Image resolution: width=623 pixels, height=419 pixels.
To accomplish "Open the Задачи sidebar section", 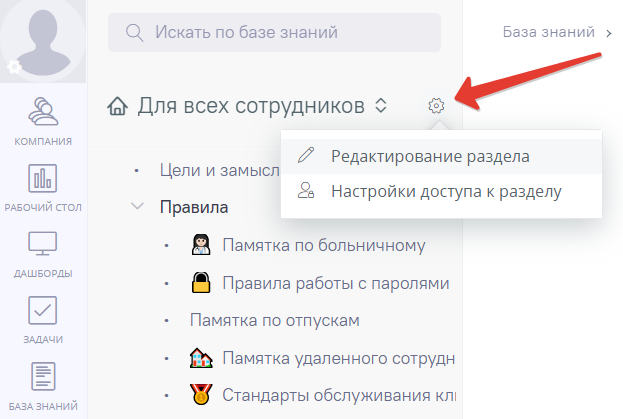I will [43, 320].
